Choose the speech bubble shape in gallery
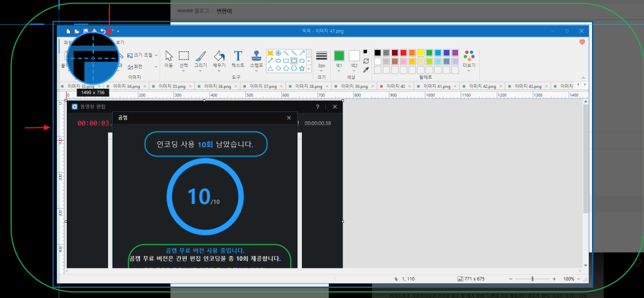 coord(302,61)
